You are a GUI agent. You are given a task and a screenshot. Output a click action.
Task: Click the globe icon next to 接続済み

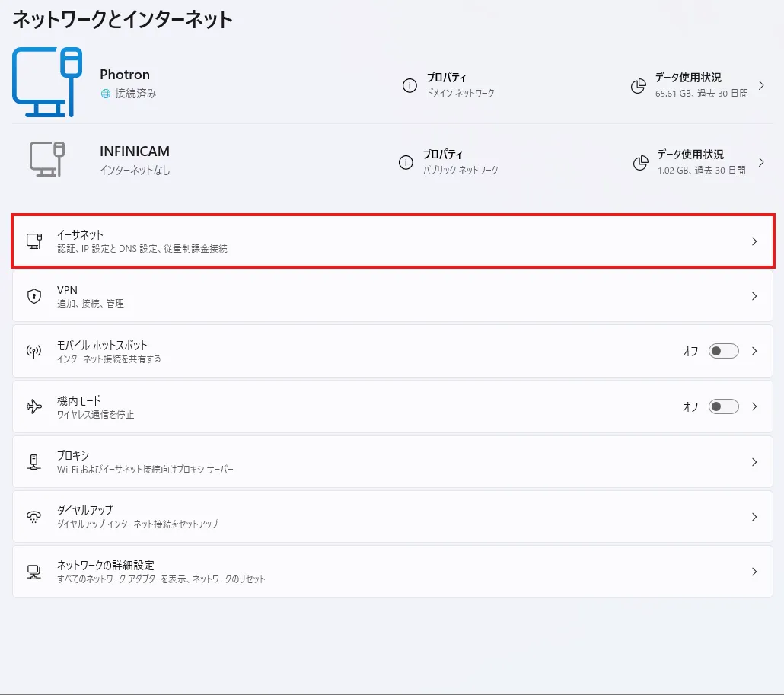click(106, 94)
